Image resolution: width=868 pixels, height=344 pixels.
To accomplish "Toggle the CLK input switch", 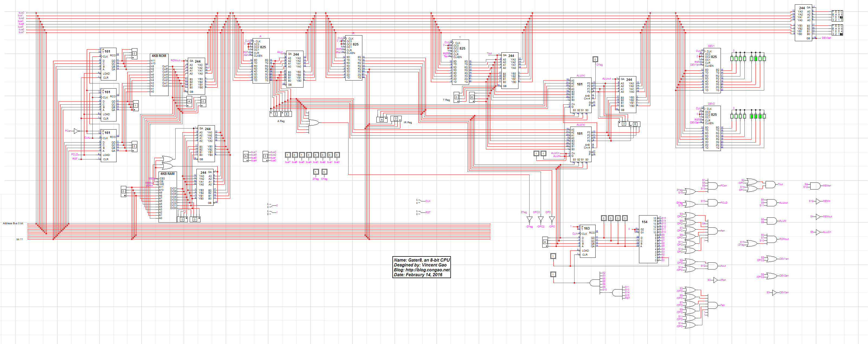I will tap(420, 201).
